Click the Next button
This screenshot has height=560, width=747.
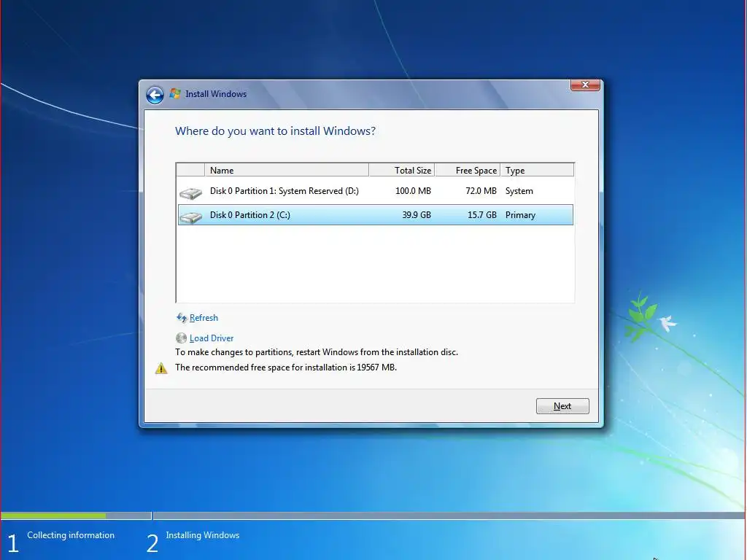(x=562, y=406)
